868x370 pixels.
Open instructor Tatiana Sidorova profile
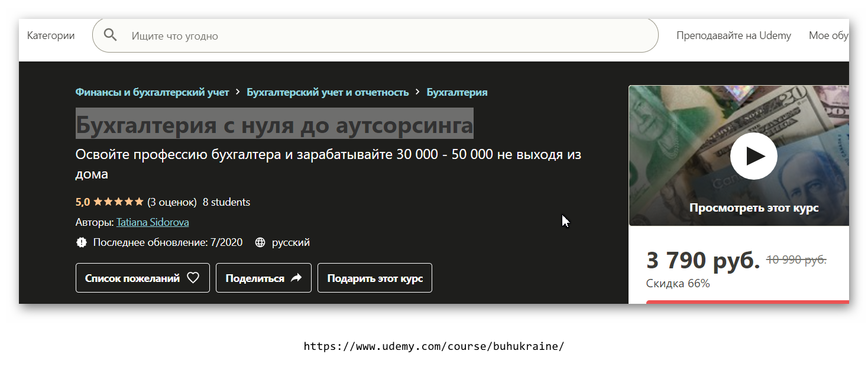coord(152,222)
